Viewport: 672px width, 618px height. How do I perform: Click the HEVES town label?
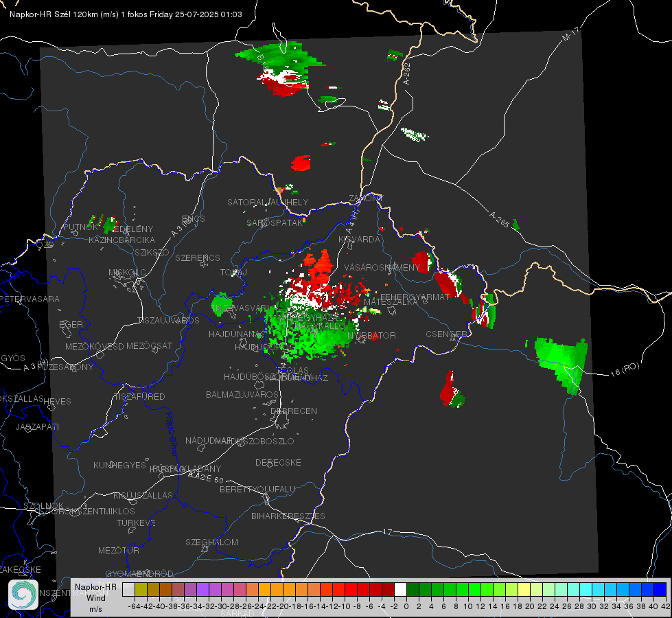coord(57,402)
